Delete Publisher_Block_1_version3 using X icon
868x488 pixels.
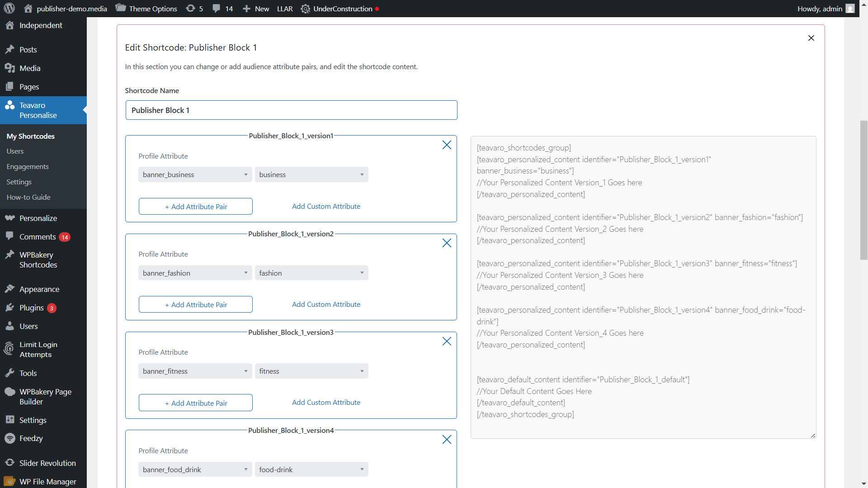[x=447, y=342]
